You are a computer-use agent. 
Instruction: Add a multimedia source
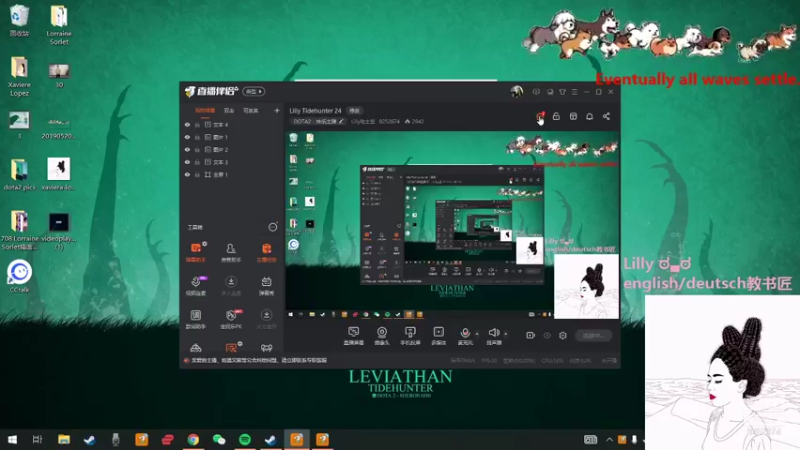tap(439, 336)
